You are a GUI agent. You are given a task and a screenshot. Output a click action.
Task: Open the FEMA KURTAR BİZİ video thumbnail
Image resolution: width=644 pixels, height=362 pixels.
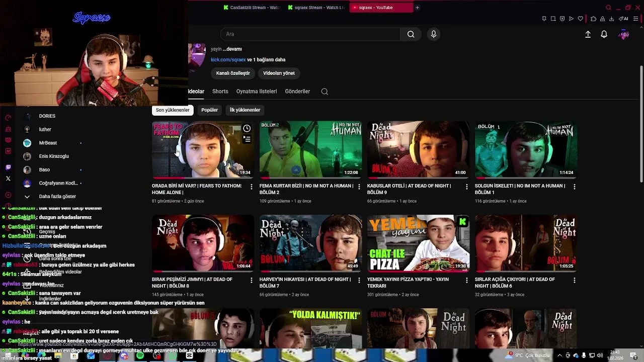[x=310, y=149]
